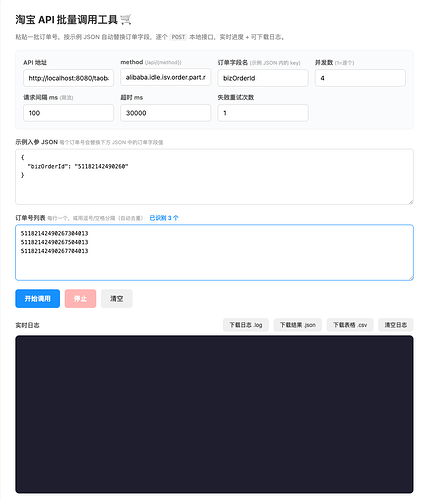426x500 pixels.
Task: Click the 实时日志 label
Action: (x=27, y=325)
